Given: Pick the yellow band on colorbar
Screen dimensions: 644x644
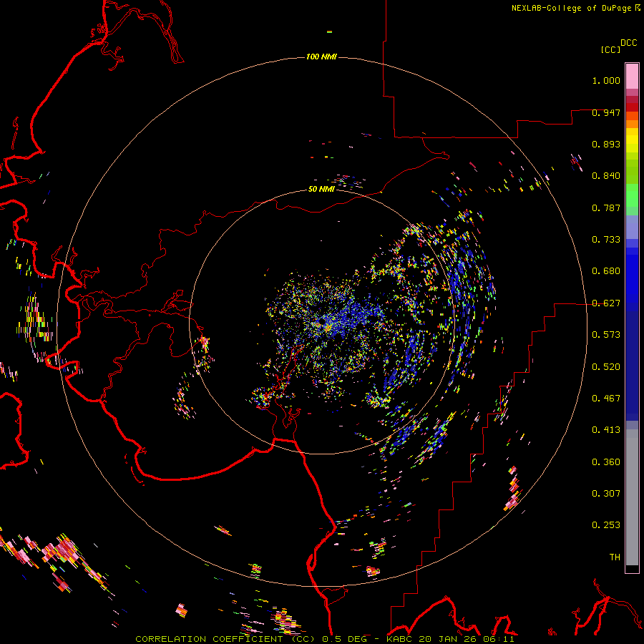Looking at the screenshot, I should click(632, 140).
